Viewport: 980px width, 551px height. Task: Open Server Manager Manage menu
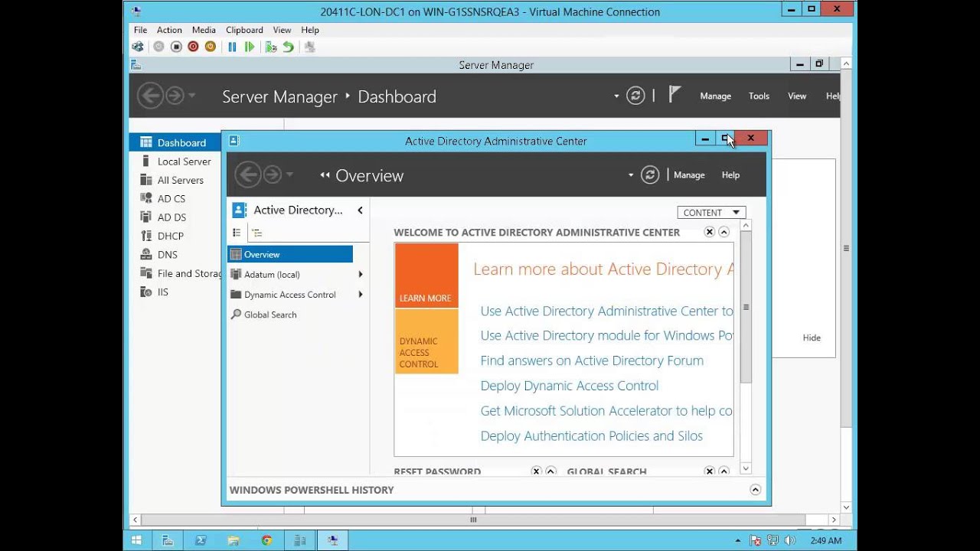click(715, 96)
